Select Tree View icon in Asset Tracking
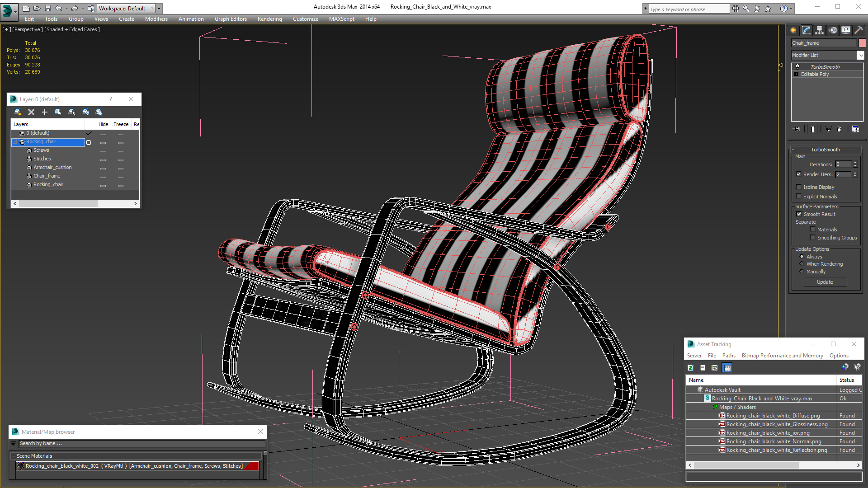 pyautogui.click(x=715, y=368)
